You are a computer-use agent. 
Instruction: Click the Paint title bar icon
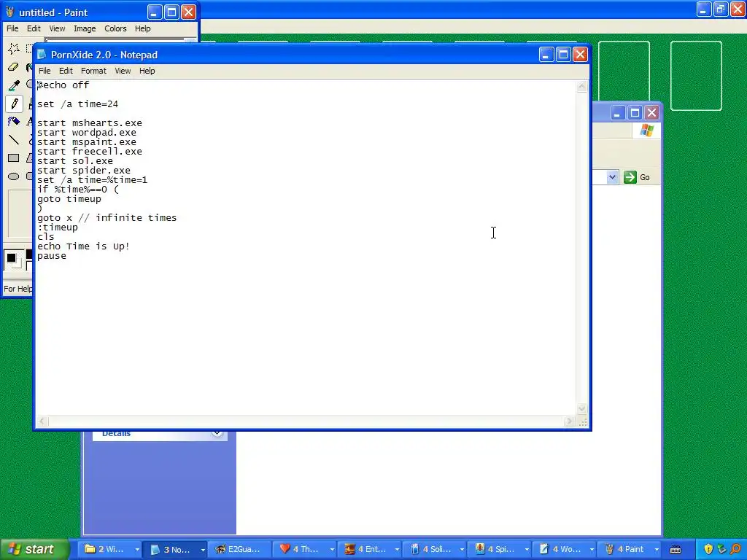tap(10, 12)
